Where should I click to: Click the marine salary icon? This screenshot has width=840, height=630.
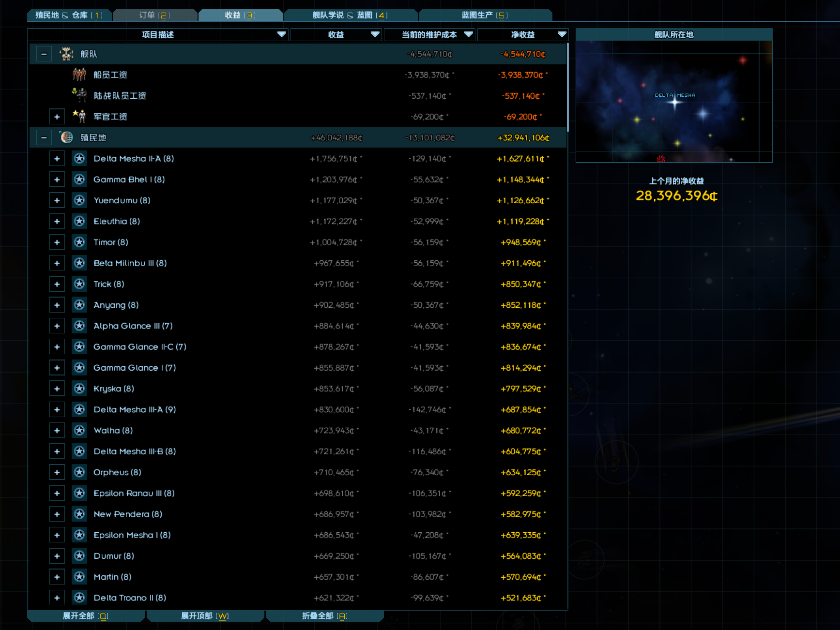pos(79,95)
